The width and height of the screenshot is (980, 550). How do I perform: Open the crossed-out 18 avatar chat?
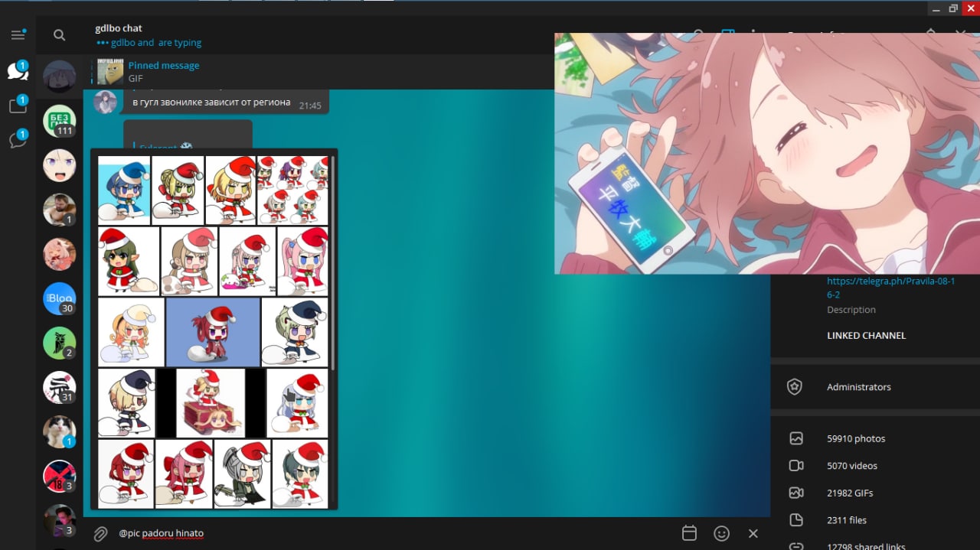click(x=60, y=477)
